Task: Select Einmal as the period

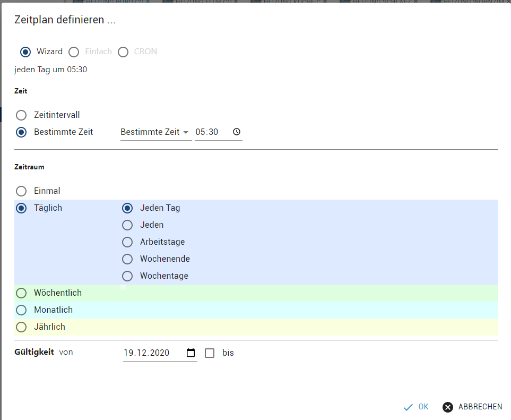Action: coord(21,191)
